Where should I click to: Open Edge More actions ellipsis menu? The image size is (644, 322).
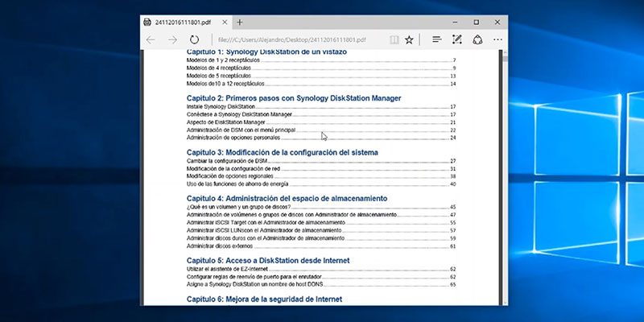(497, 39)
